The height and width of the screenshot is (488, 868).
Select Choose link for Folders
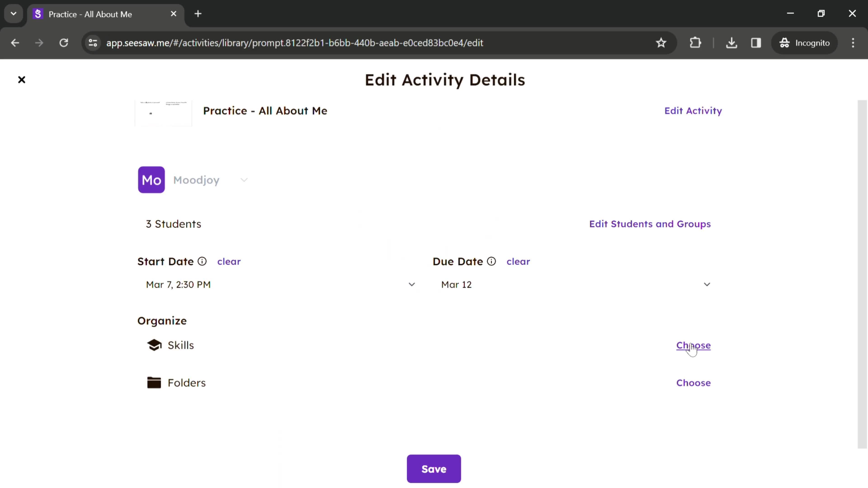(693, 382)
